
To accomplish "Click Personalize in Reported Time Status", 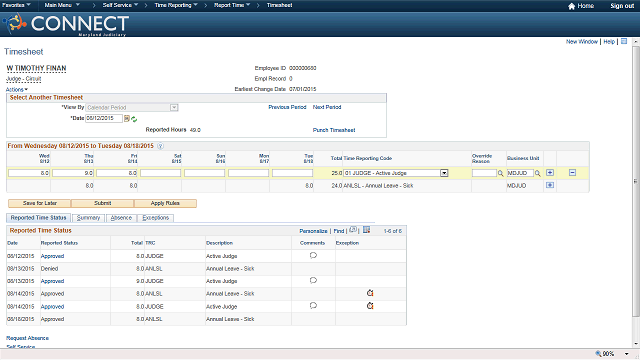I will pos(313,231).
